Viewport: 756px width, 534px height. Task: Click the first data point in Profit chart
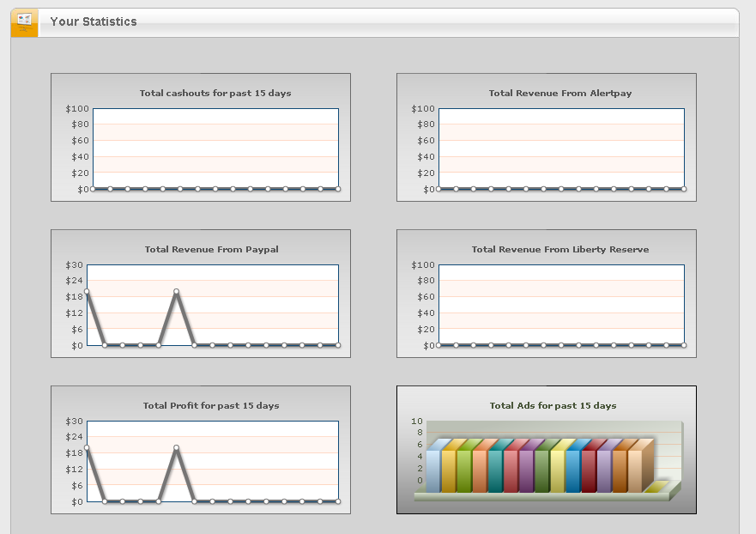point(87,447)
